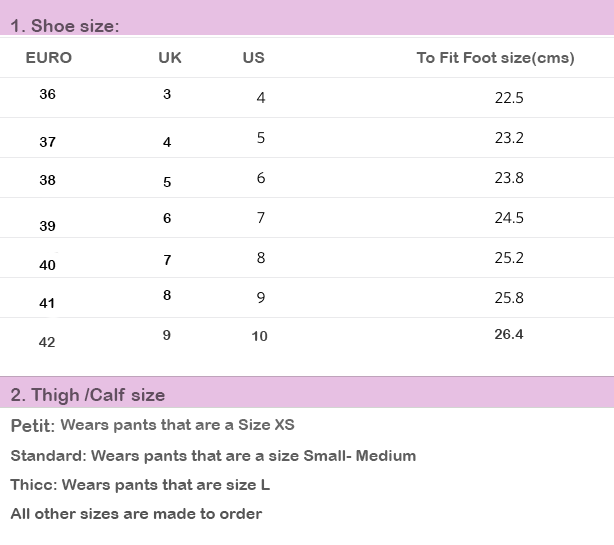Viewport: 614px width, 545px height.
Task: Click the 24.5 foot size value
Action: point(509,218)
